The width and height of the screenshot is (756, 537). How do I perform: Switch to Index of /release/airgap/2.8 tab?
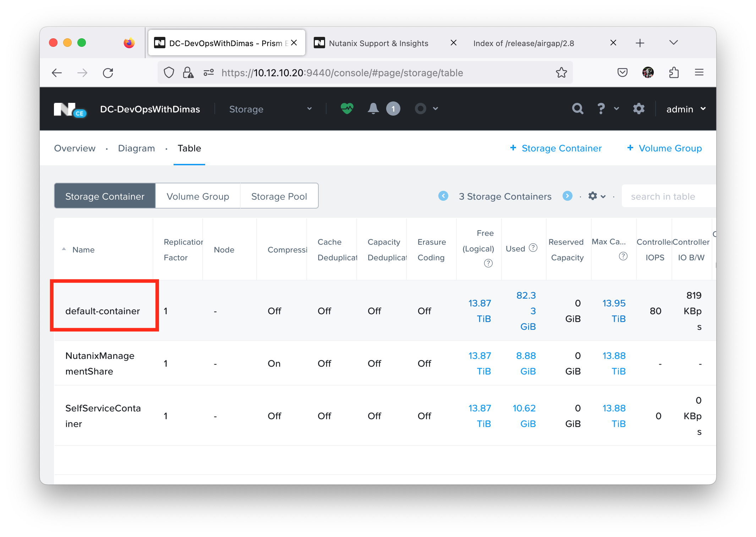click(524, 43)
